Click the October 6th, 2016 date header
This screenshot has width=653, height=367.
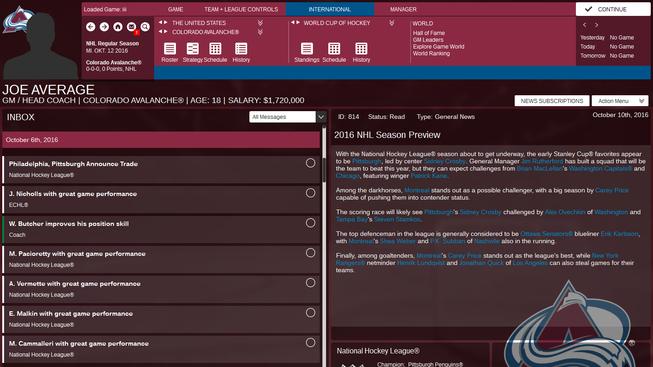(x=161, y=140)
